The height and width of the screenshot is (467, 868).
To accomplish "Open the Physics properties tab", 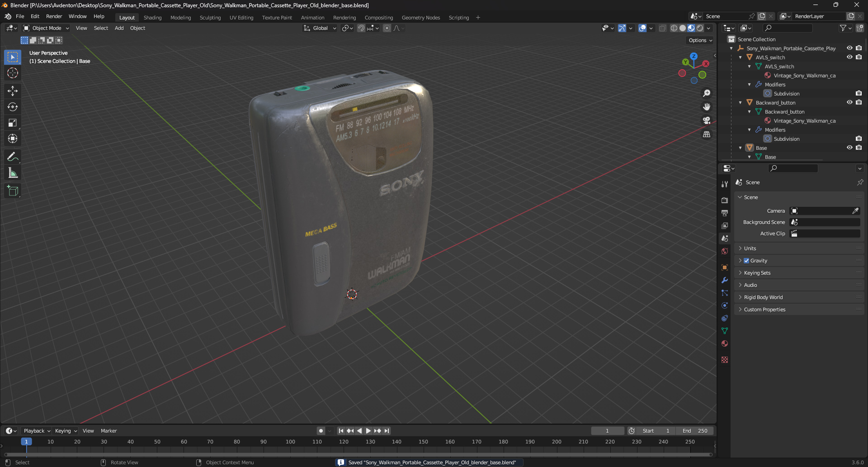I will coord(725,305).
